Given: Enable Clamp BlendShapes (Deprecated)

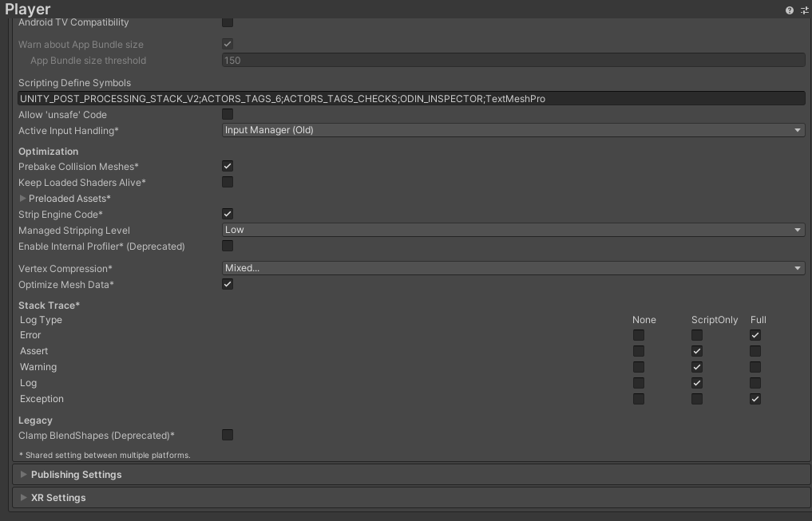Looking at the screenshot, I should [x=228, y=434].
